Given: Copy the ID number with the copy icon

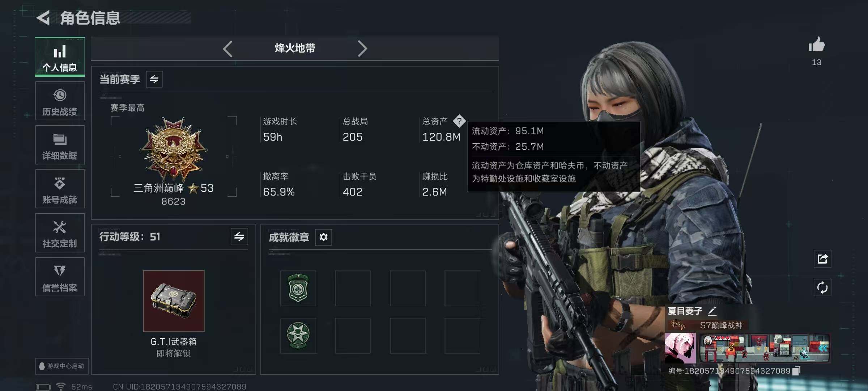Looking at the screenshot, I should (796, 371).
